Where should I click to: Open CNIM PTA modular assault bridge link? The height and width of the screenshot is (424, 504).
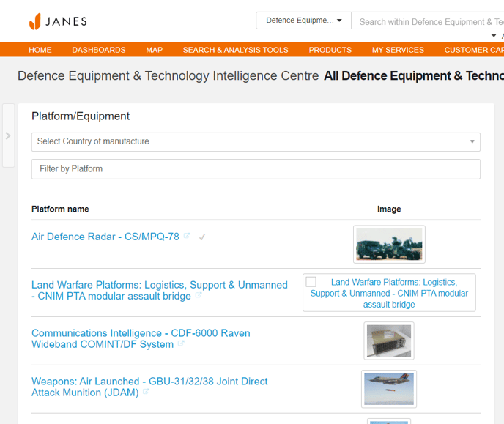160,291
